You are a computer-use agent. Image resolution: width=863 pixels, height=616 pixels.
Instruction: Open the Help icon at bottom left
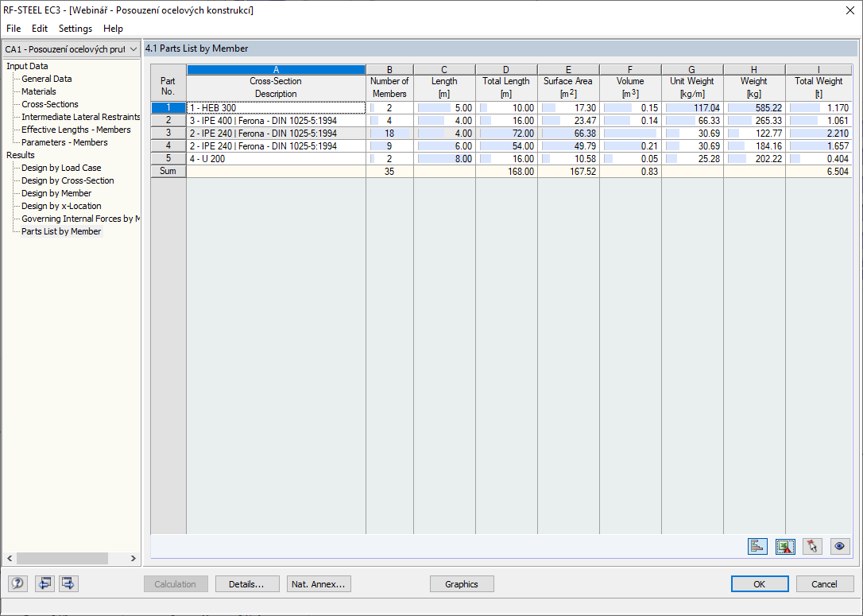click(x=17, y=583)
